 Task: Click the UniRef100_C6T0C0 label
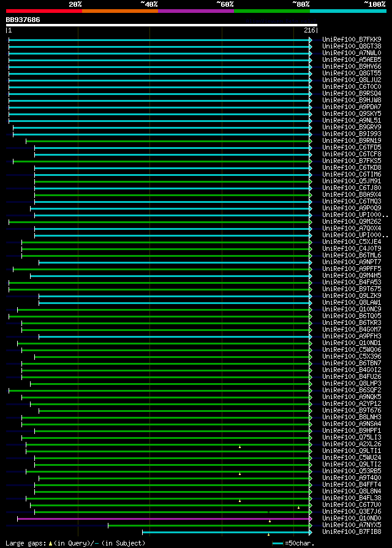(x=352, y=86)
